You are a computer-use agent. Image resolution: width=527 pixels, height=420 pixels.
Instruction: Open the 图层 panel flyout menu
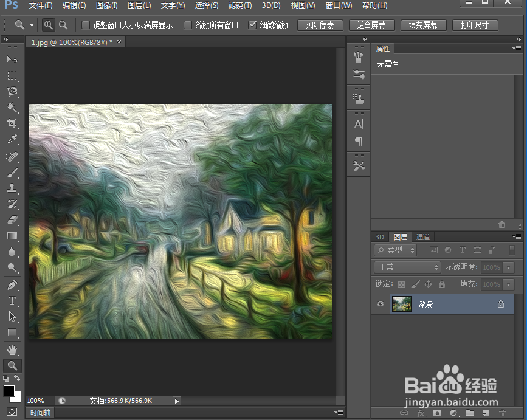[517, 237]
